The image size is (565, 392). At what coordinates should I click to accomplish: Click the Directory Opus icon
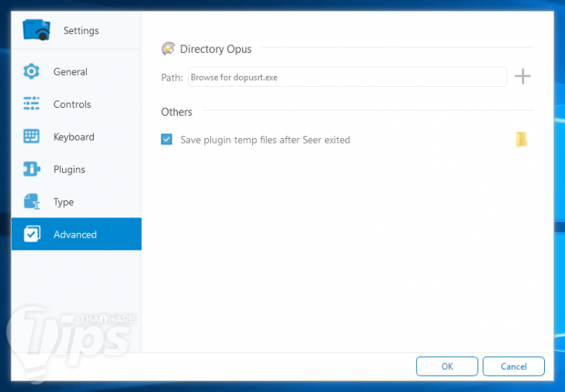pyautogui.click(x=168, y=49)
